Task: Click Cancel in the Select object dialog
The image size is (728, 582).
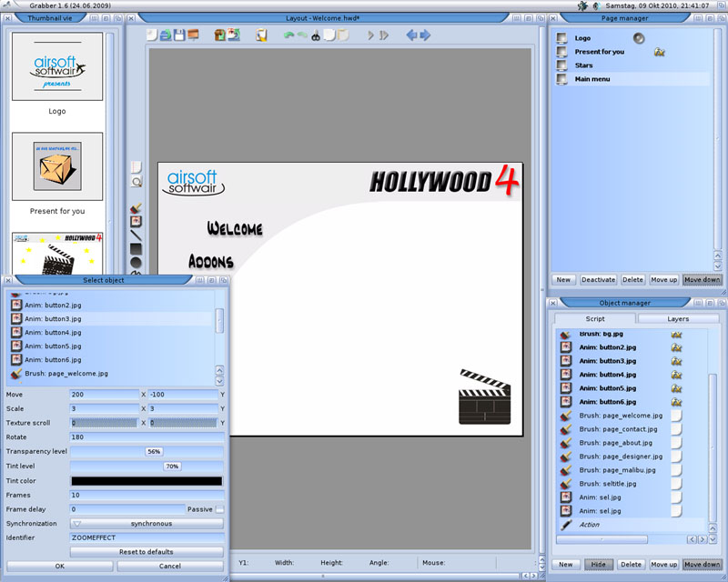Action: [x=170, y=566]
